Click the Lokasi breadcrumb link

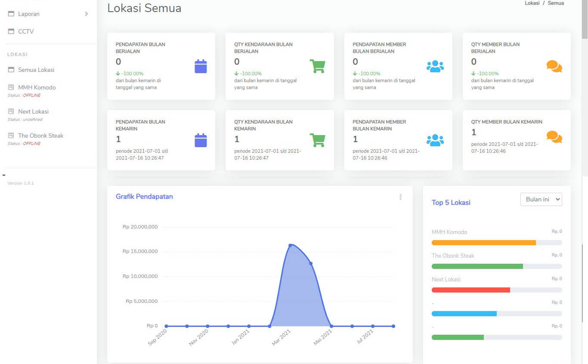pyautogui.click(x=532, y=3)
